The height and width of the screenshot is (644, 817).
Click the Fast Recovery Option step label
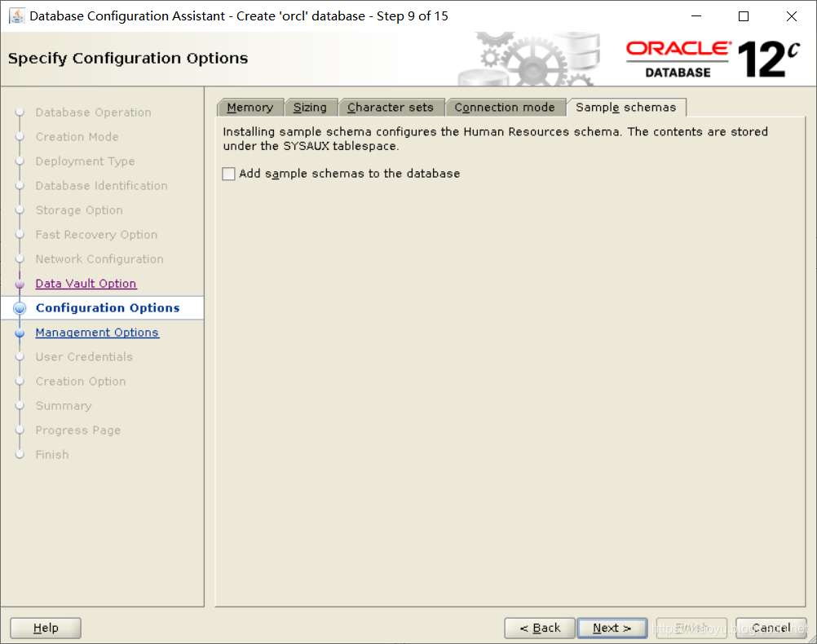(96, 235)
